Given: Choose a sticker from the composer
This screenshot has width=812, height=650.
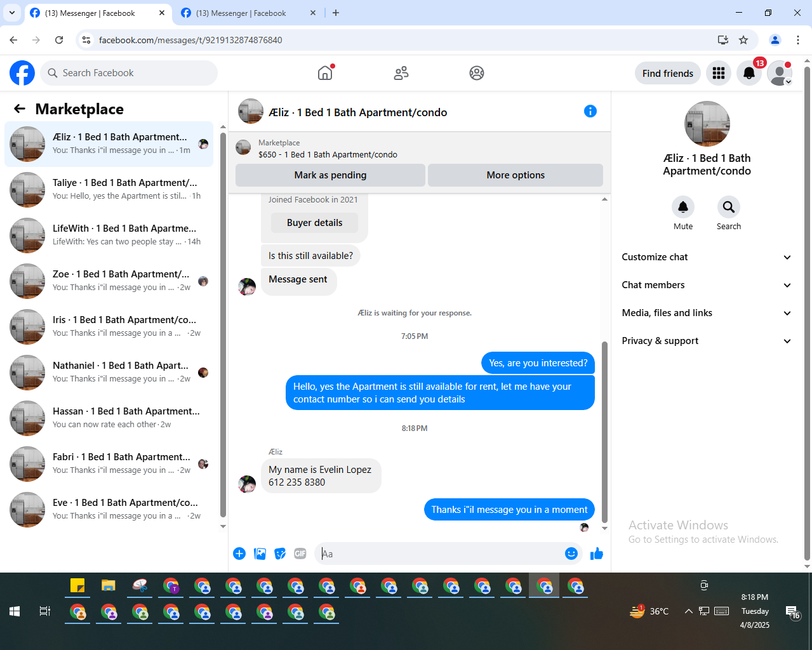Looking at the screenshot, I should pyautogui.click(x=280, y=554).
